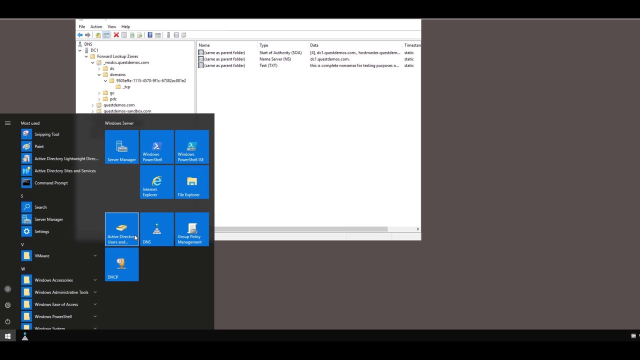Viewport: 640px width, 360px height.
Task: Open Group Policy Management tile
Action: coord(192,229)
